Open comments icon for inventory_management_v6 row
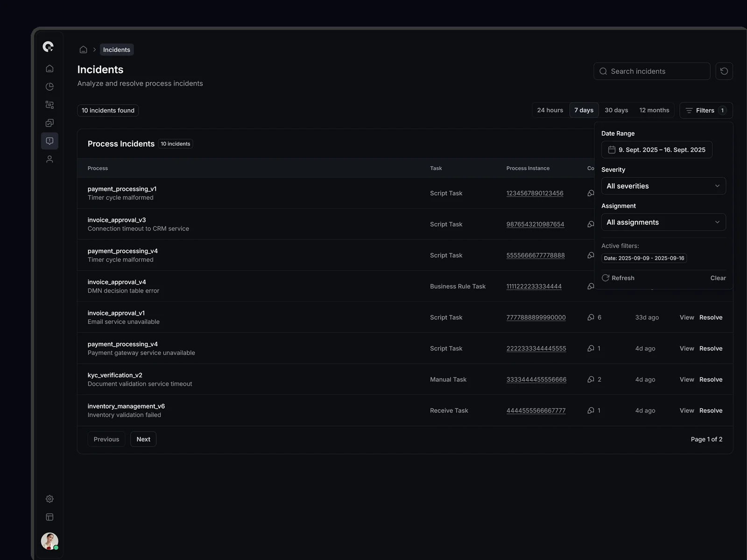The width and height of the screenshot is (747, 560). coord(591,411)
